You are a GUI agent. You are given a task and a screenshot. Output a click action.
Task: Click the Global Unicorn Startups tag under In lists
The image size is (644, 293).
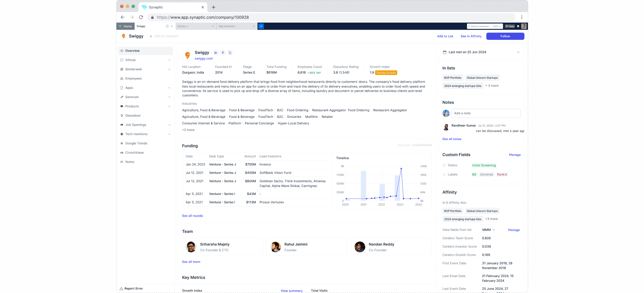tap(482, 78)
